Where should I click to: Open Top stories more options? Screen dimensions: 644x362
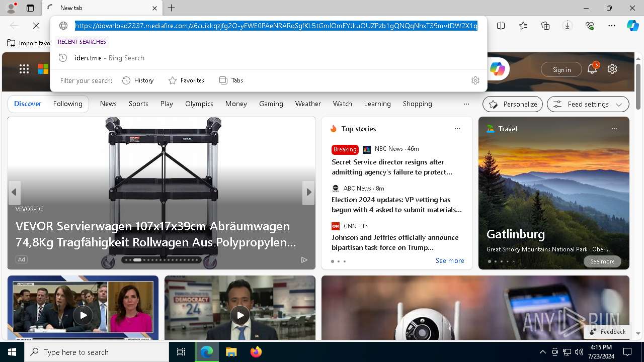457,129
